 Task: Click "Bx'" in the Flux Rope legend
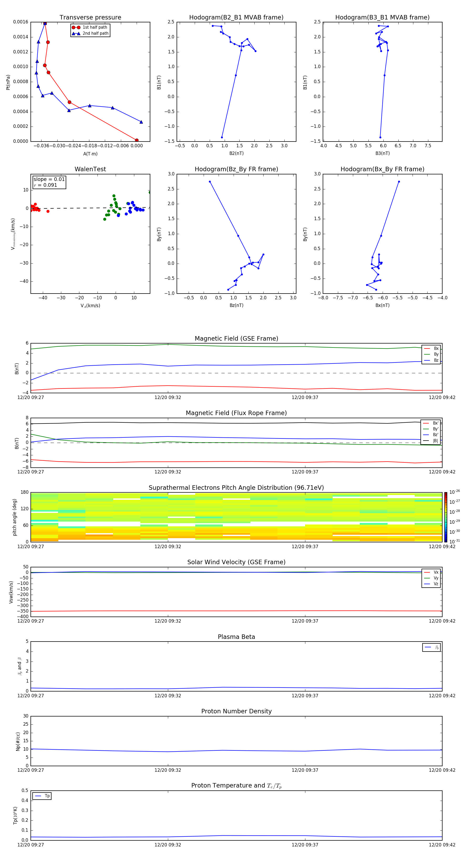coord(436,423)
